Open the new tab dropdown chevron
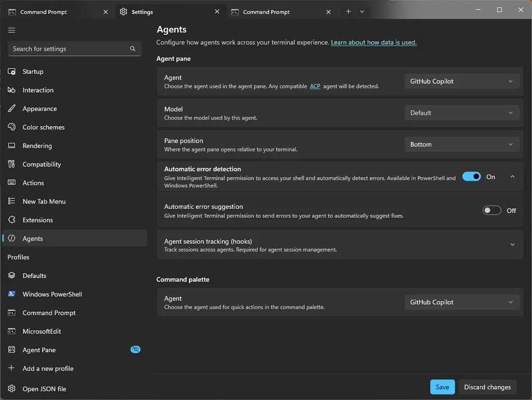 [x=362, y=11]
